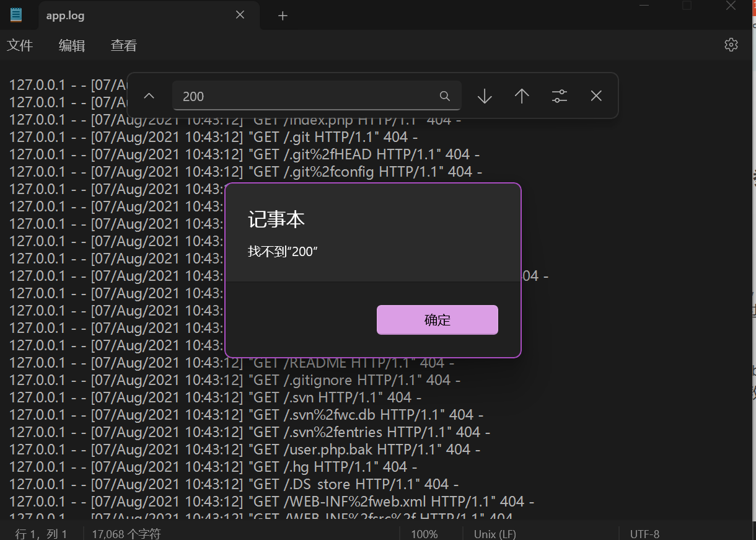This screenshot has width=756, height=540.
Task: Click the 行 1, 列 1 cursor position indicator
Action: pos(40,533)
